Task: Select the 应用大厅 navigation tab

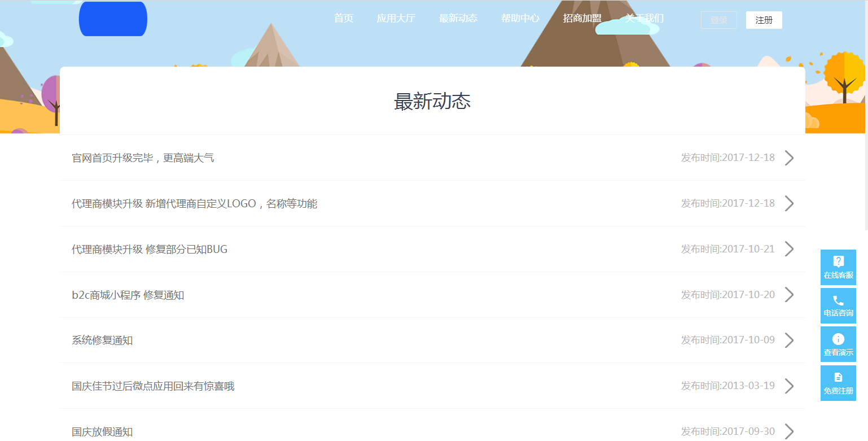Action: tap(396, 18)
